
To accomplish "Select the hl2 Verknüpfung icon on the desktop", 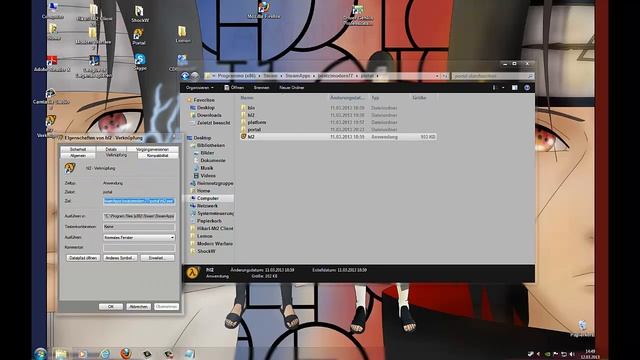I will click(x=50, y=127).
